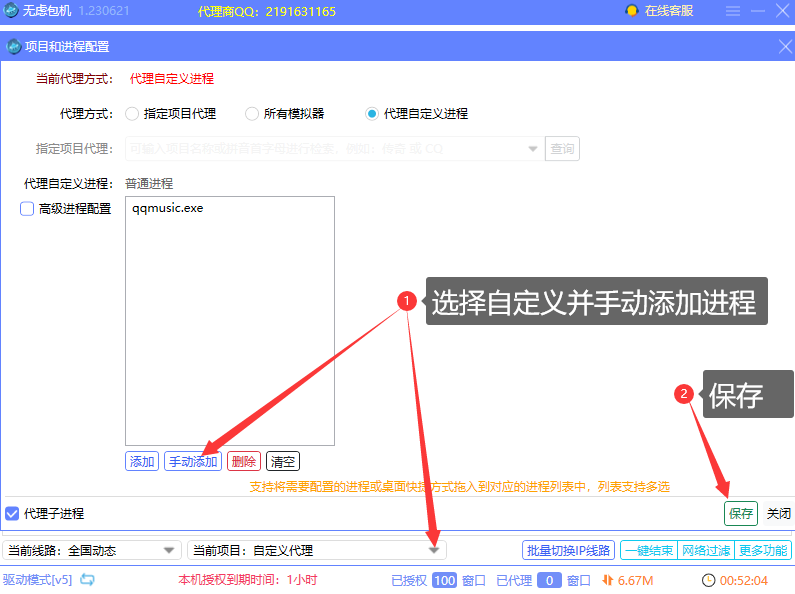The height and width of the screenshot is (594, 795).
Task: Click the red 删除 button
Action: tap(244, 461)
